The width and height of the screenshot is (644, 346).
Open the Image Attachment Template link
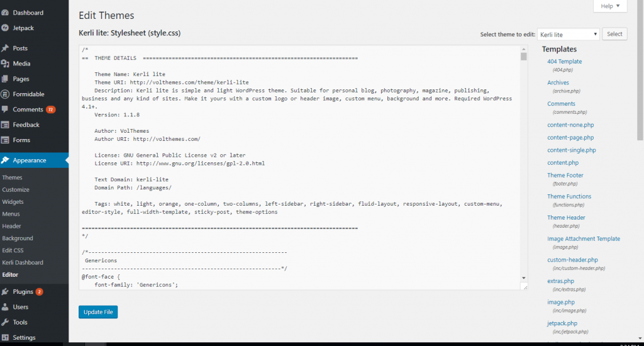(584, 239)
